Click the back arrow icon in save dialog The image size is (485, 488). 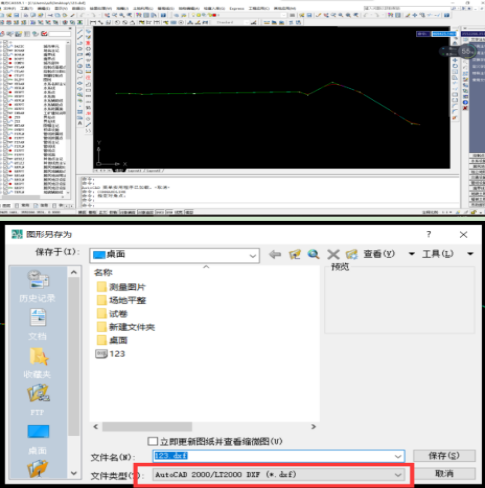(275, 255)
